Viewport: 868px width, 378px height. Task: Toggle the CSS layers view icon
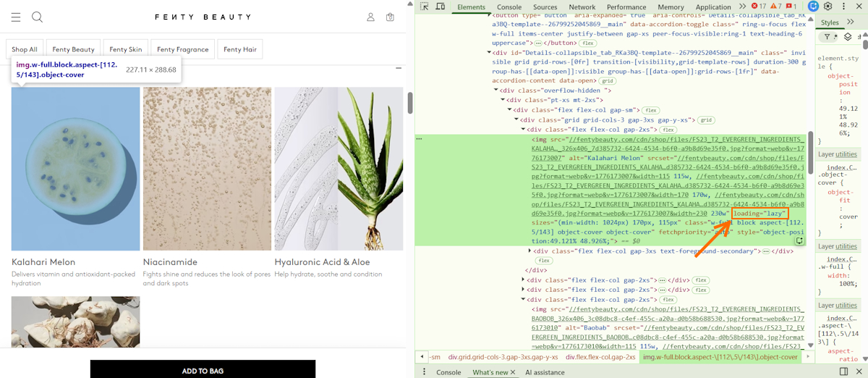tap(848, 36)
